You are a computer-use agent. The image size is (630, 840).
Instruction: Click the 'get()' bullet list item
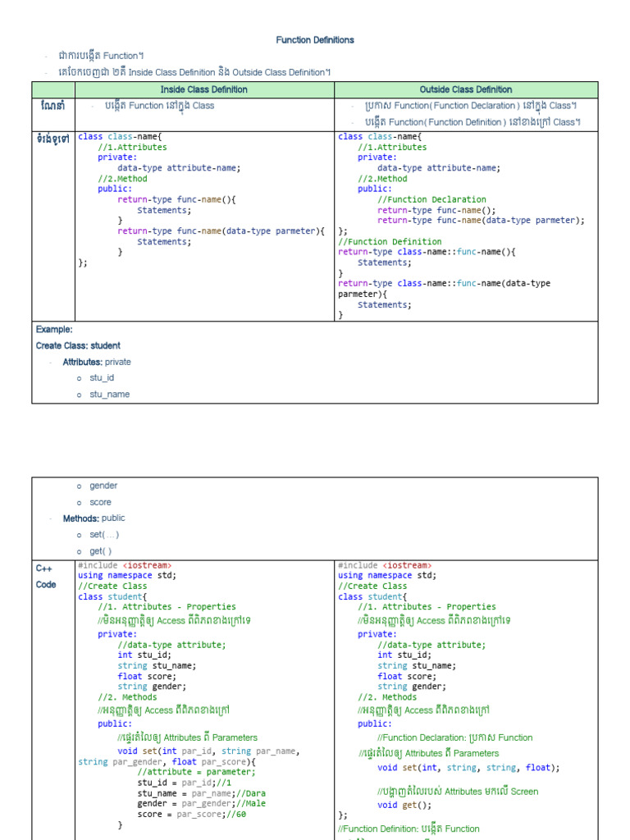coord(101,551)
